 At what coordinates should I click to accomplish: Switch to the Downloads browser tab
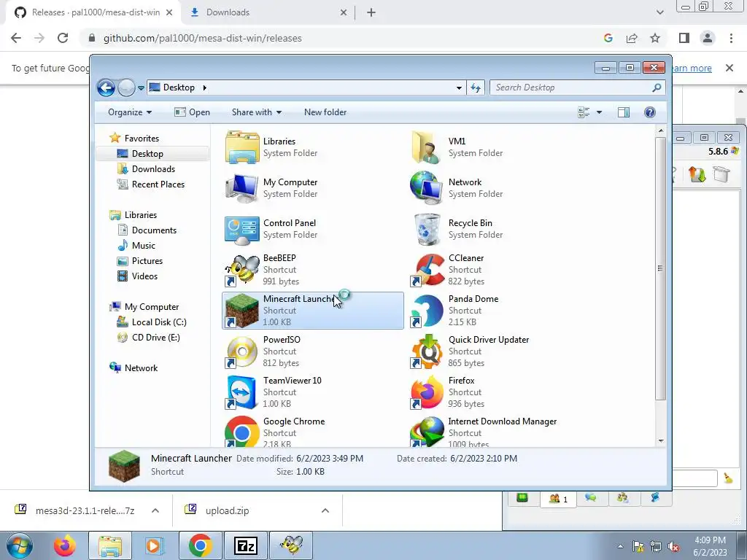tap(268, 12)
